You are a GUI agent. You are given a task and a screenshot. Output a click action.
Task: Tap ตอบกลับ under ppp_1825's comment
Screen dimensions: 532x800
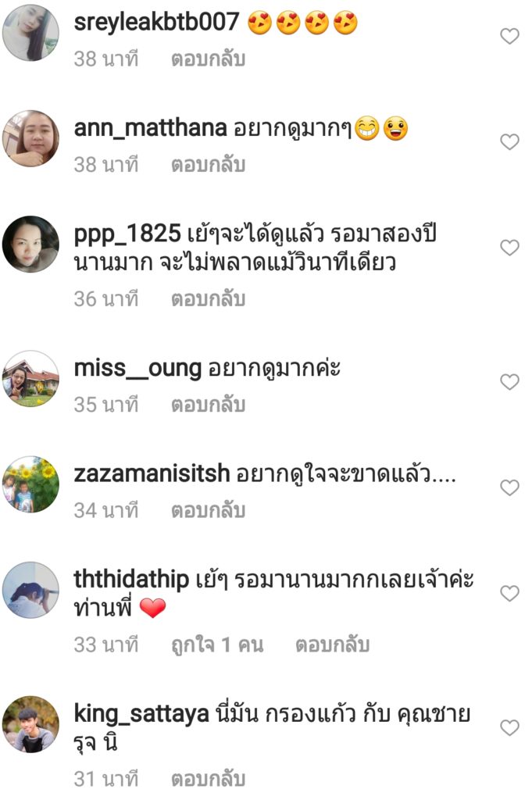point(208,299)
